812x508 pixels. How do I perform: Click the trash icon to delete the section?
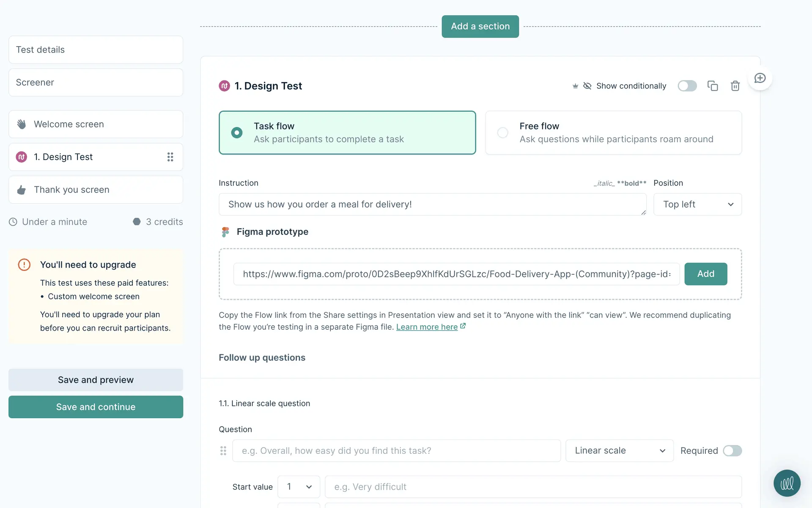click(x=735, y=86)
